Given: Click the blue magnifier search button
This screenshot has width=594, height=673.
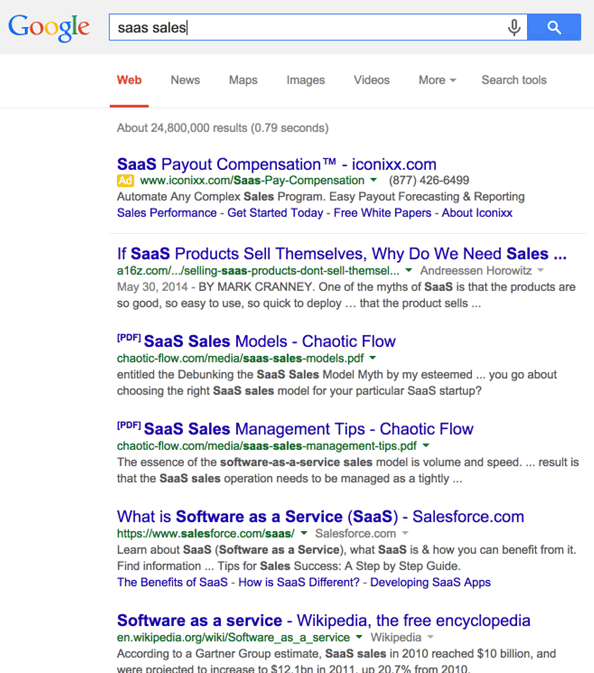Looking at the screenshot, I should pos(554,27).
